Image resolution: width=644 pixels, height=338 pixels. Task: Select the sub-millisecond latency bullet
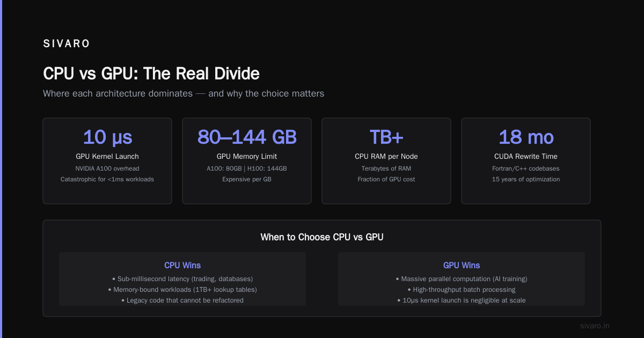(182, 279)
